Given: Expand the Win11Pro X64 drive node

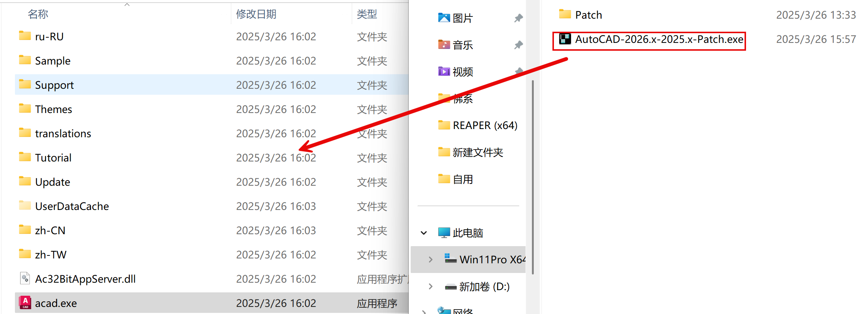Looking at the screenshot, I should tap(430, 260).
